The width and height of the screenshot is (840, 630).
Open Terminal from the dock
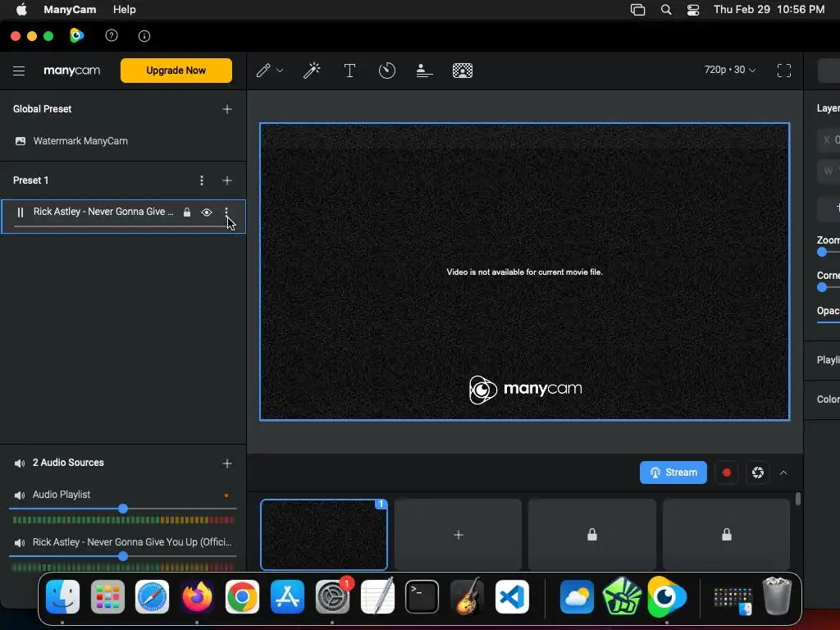tap(422, 597)
